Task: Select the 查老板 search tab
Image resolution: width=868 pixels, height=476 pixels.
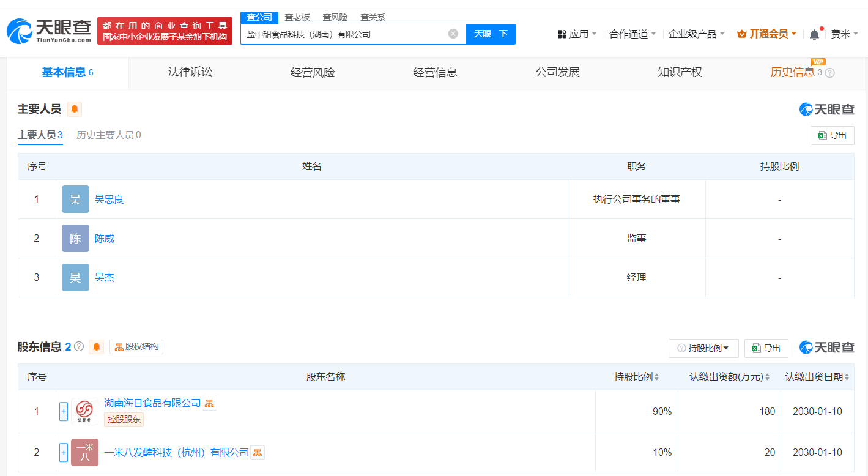Action: [x=297, y=17]
